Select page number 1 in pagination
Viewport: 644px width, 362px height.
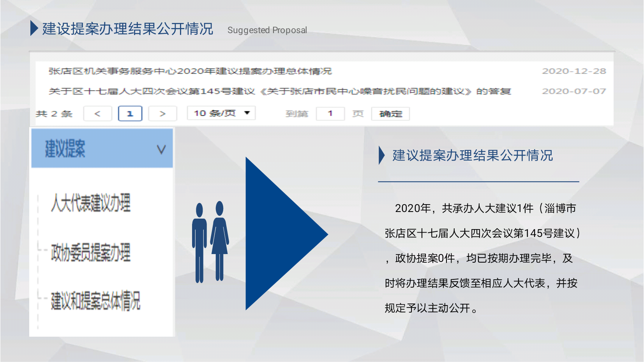pos(130,114)
